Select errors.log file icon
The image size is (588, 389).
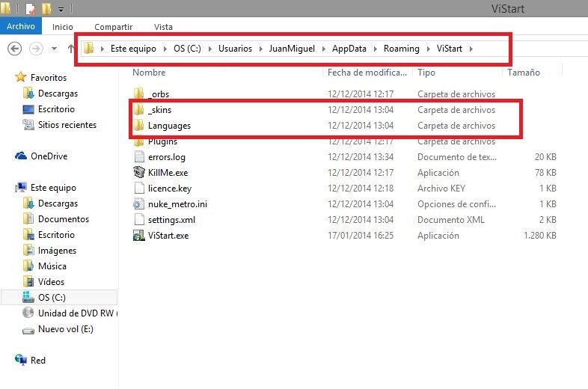(139, 157)
